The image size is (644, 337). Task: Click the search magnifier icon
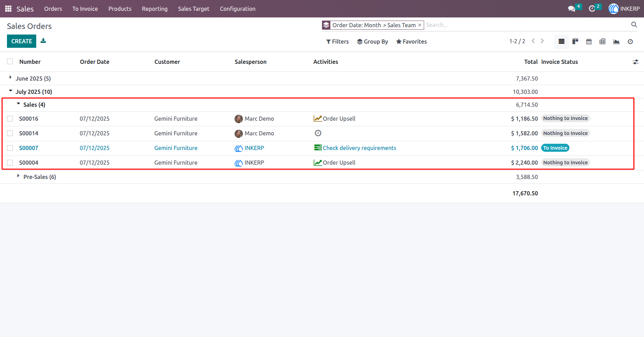point(634,24)
